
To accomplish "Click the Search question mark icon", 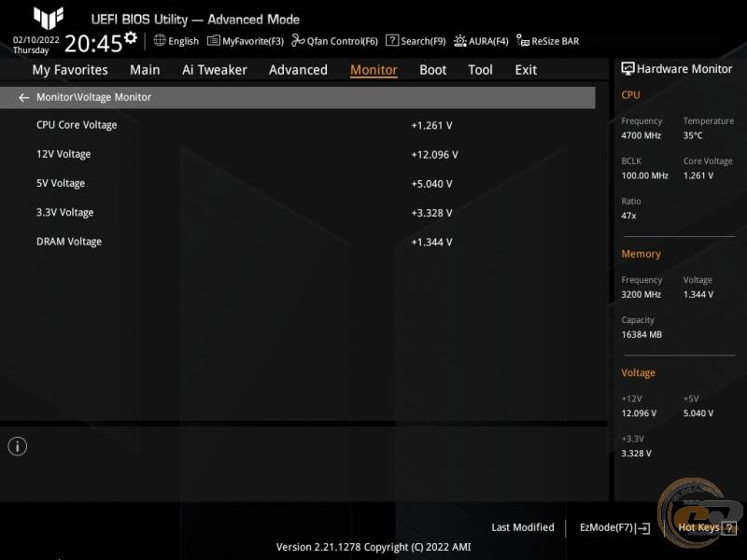I will pyautogui.click(x=391, y=40).
